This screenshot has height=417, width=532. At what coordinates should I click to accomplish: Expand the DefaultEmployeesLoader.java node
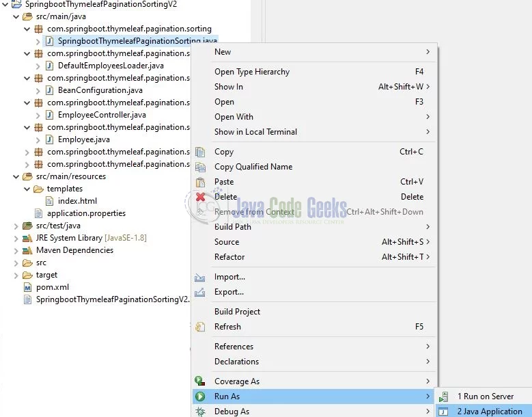[x=38, y=66]
